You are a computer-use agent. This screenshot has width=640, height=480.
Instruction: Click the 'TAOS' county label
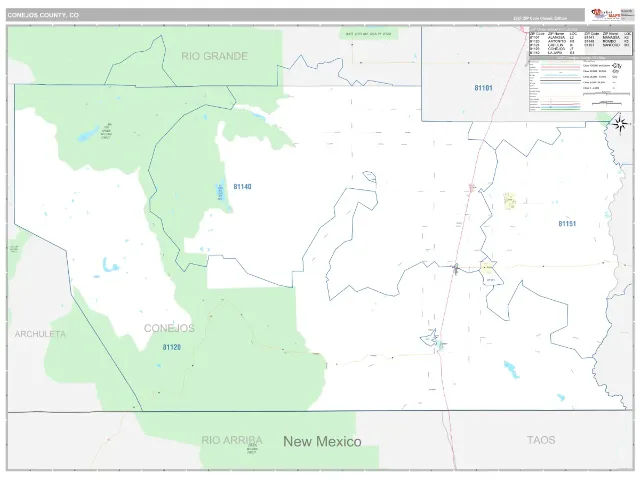coord(541,440)
